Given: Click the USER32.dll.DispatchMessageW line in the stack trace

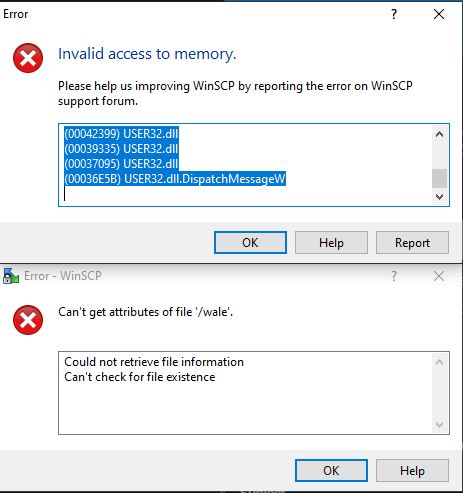Looking at the screenshot, I should 175,179.
